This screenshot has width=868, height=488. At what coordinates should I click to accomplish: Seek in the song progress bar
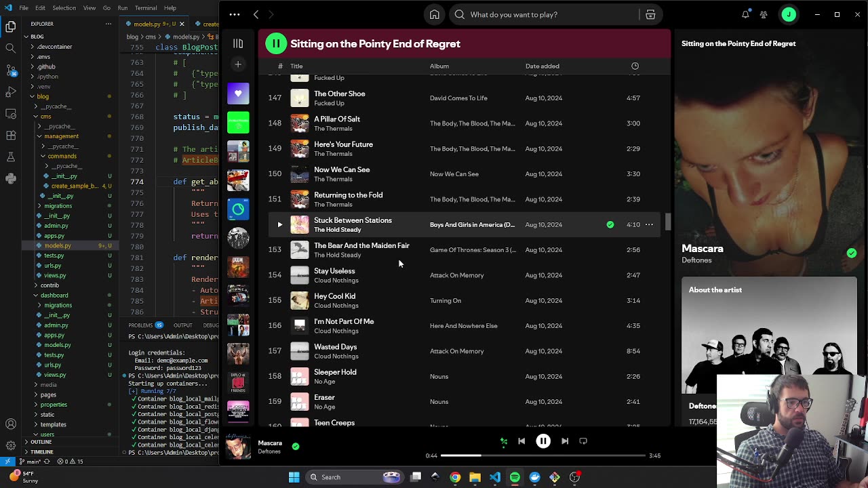click(x=543, y=455)
